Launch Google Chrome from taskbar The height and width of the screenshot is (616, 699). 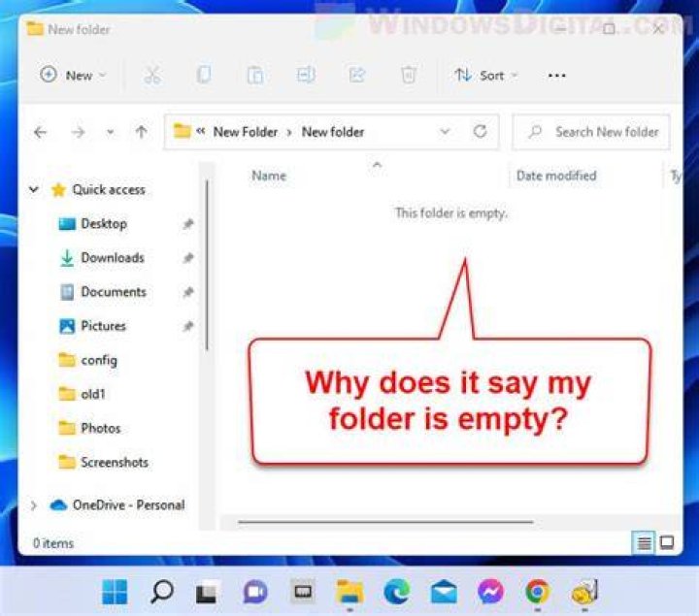coord(537,592)
